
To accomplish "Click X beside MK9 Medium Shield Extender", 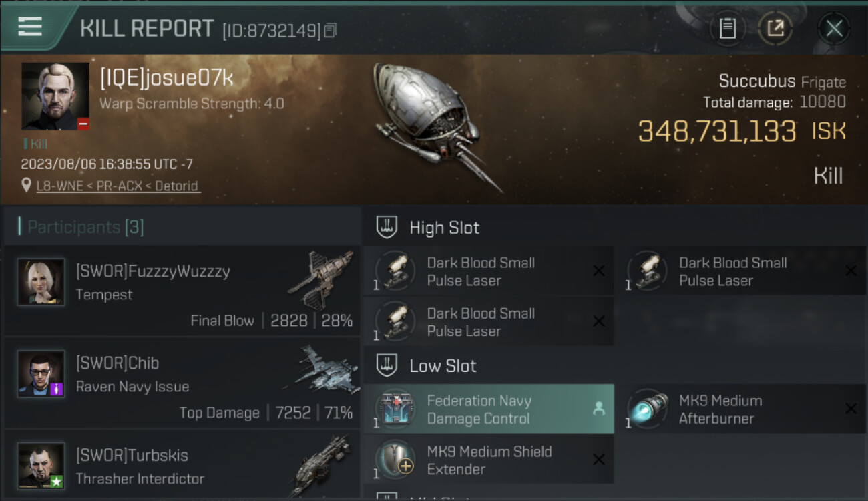I will click(x=599, y=460).
